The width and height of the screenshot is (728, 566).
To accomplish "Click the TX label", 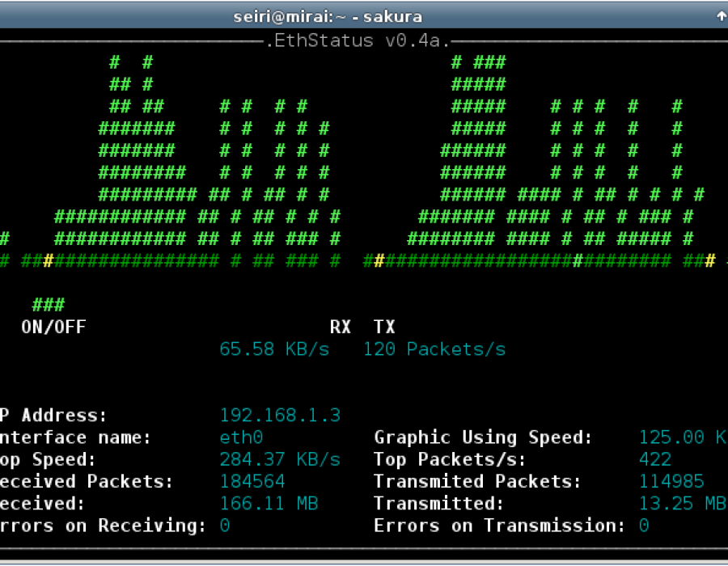I will (384, 327).
